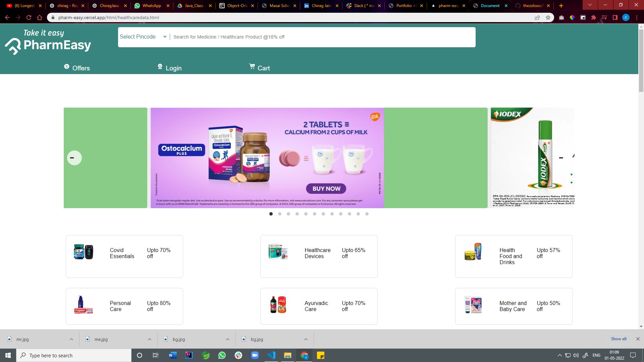Open the Chrome three-dot menu
Image resolution: width=644 pixels, height=362 pixels.
[637, 17]
